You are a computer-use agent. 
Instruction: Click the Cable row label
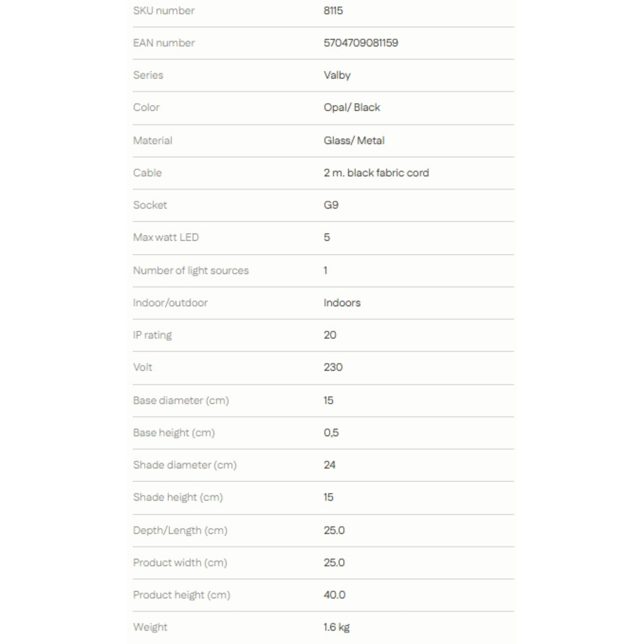[147, 173]
